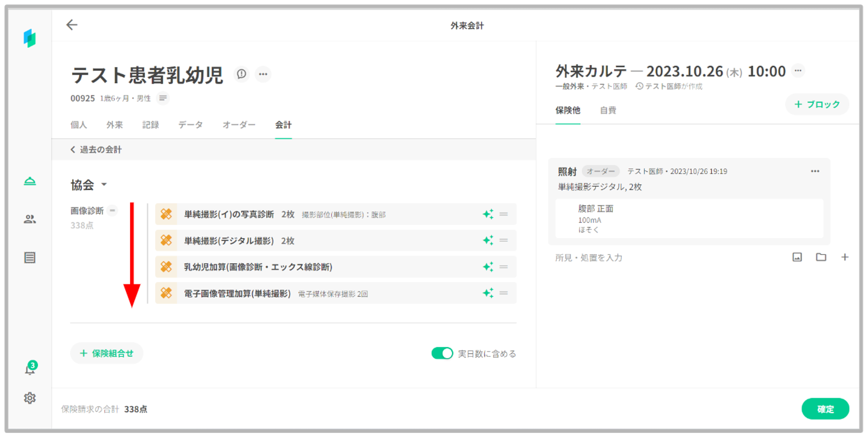Toggle 実日数に含める switch
The image size is (868, 438).
[x=442, y=353]
